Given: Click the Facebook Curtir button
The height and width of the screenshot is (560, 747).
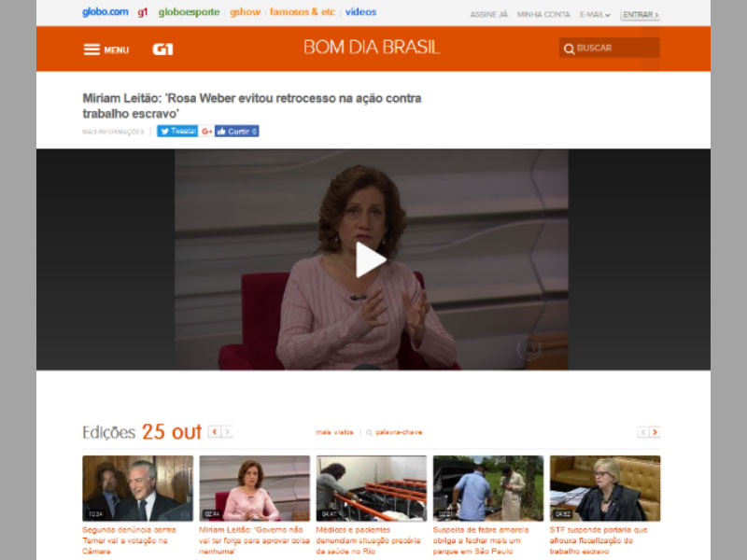Looking at the screenshot, I should 237,131.
